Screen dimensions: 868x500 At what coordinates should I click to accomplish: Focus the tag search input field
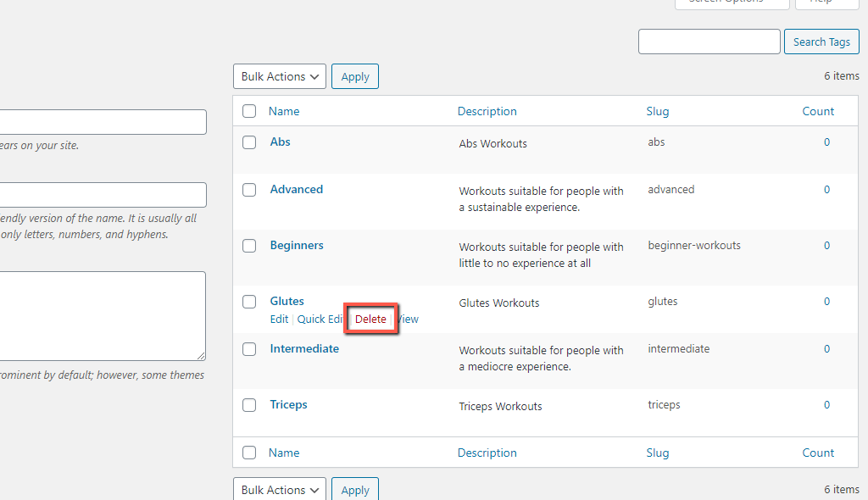(709, 42)
